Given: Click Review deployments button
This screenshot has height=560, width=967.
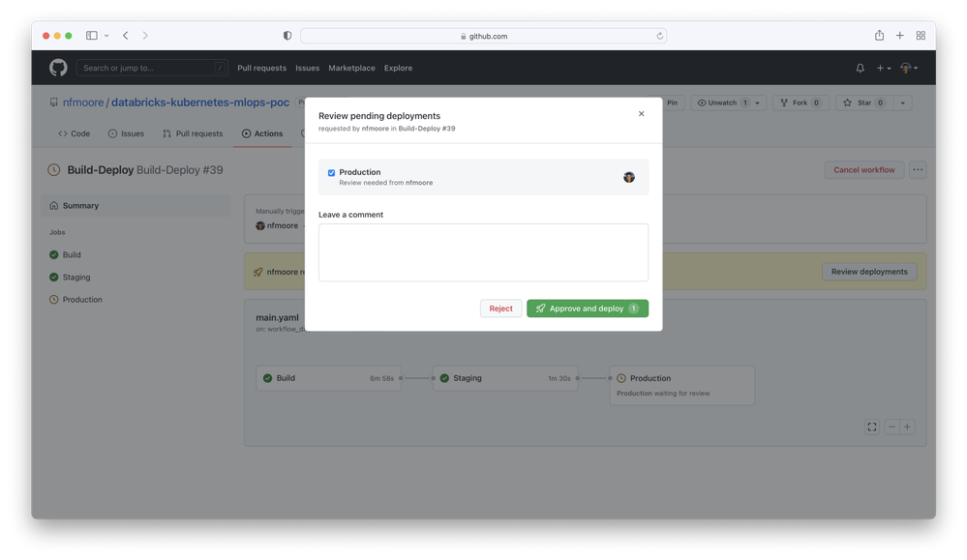Looking at the screenshot, I should (869, 272).
